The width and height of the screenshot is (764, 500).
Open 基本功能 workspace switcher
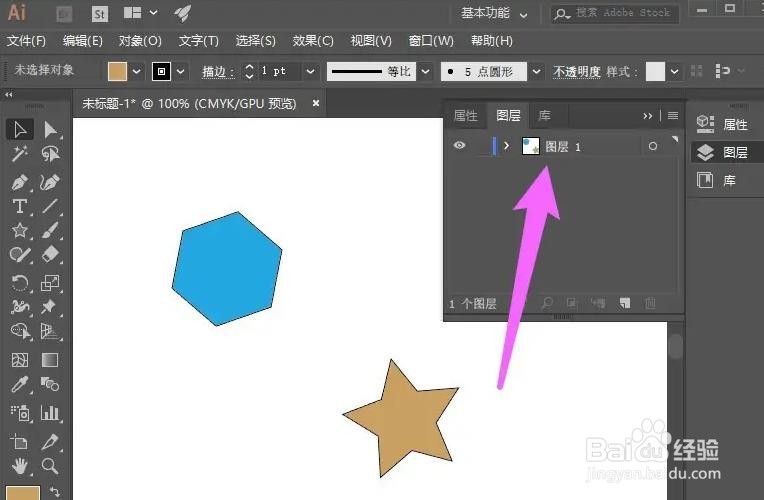pyautogui.click(x=494, y=13)
